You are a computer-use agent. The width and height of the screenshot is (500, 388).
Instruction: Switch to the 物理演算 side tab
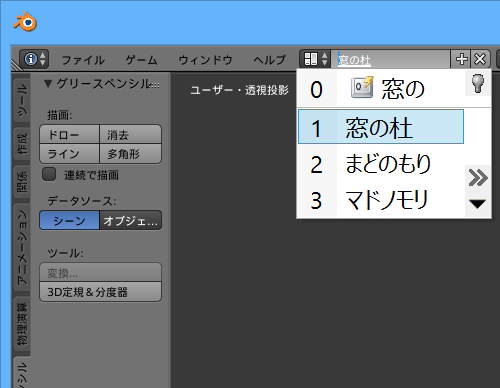22,324
